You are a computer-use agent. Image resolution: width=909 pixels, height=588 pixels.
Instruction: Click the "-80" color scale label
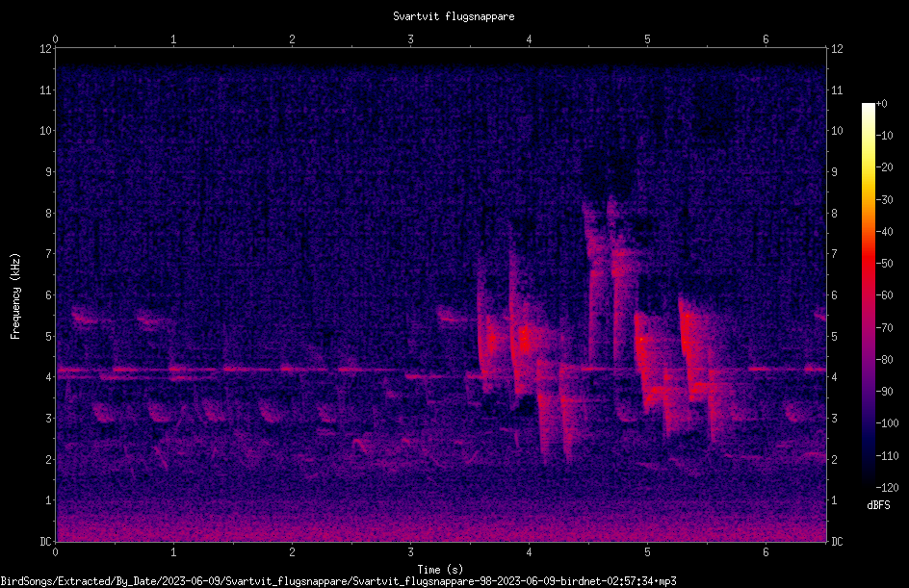(x=884, y=360)
